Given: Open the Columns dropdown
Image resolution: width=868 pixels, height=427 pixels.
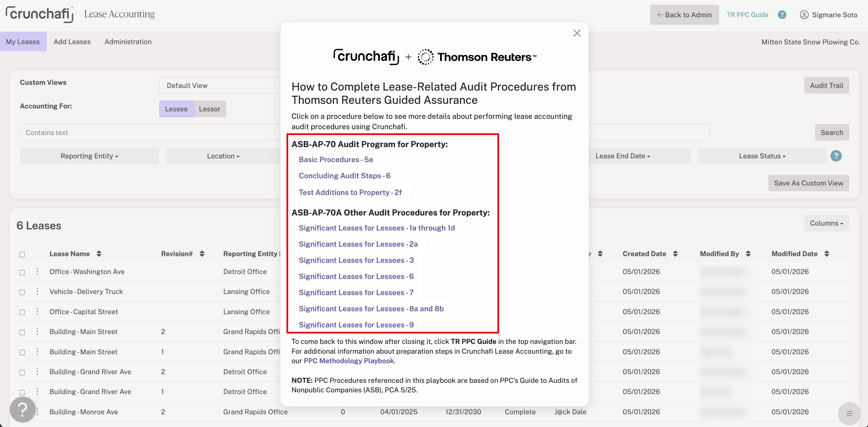Looking at the screenshot, I should [x=827, y=223].
